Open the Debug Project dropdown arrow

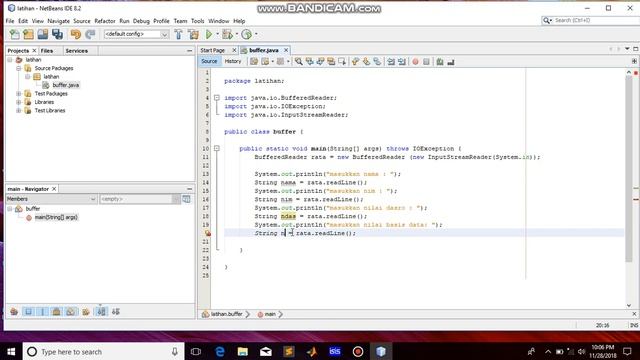[237, 34]
